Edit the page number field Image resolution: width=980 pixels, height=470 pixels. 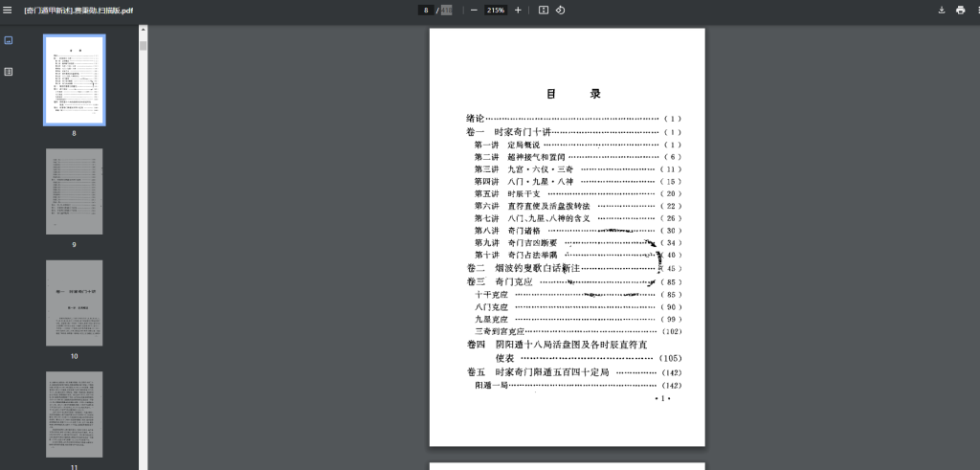426,10
